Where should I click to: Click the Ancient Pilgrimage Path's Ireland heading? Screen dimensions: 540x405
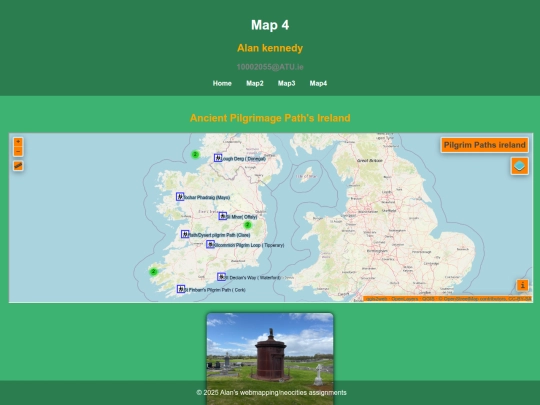click(x=270, y=118)
